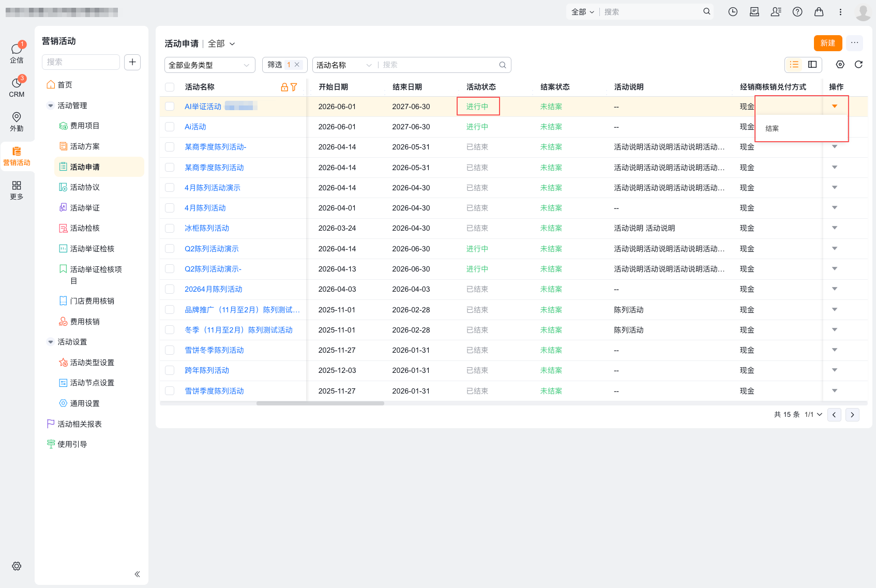This screenshot has height=588, width=876.
Task: Go to the previous page arrow
Action: point(834,415)
